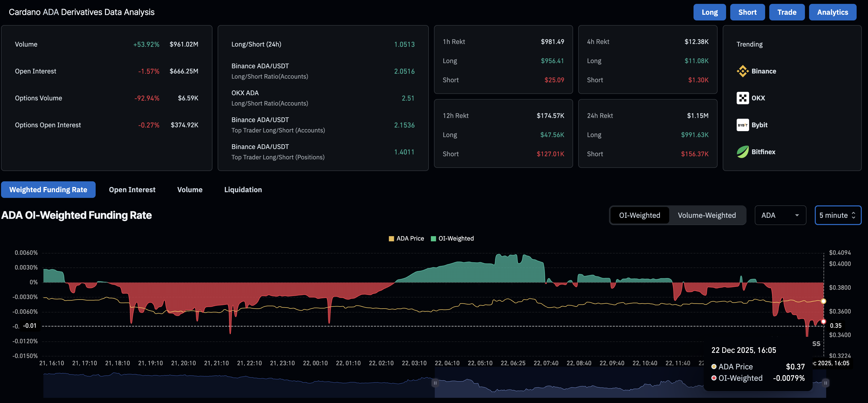Screen dimensions: 868x403
Task: Click the Analytics button
Action: (x=833, y=12)
